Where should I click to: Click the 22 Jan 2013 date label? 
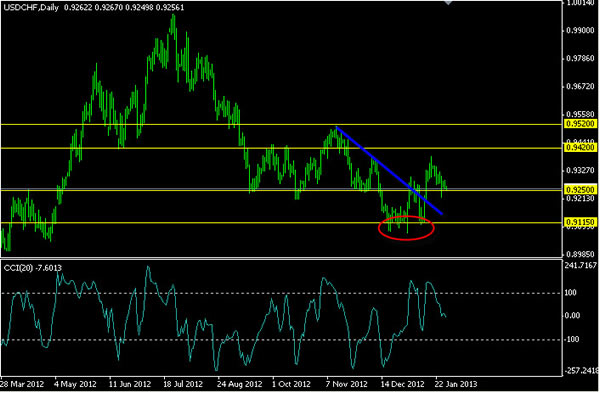coord(456,384)
